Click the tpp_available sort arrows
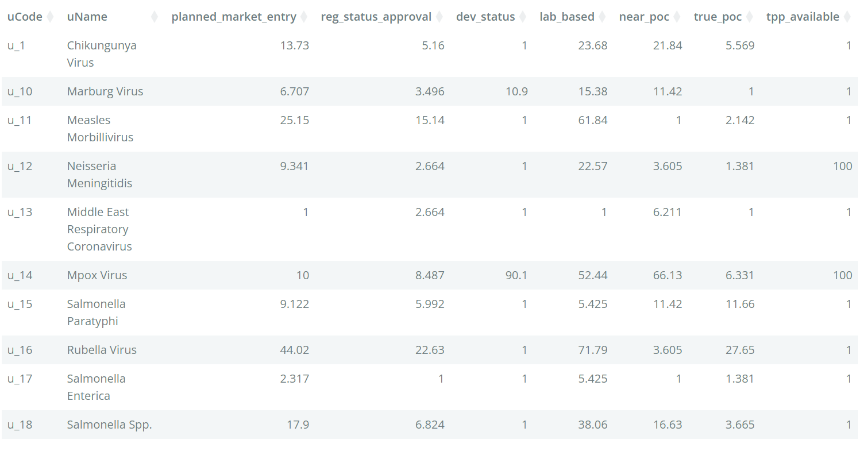868x451 pixels. pos(847,17)
